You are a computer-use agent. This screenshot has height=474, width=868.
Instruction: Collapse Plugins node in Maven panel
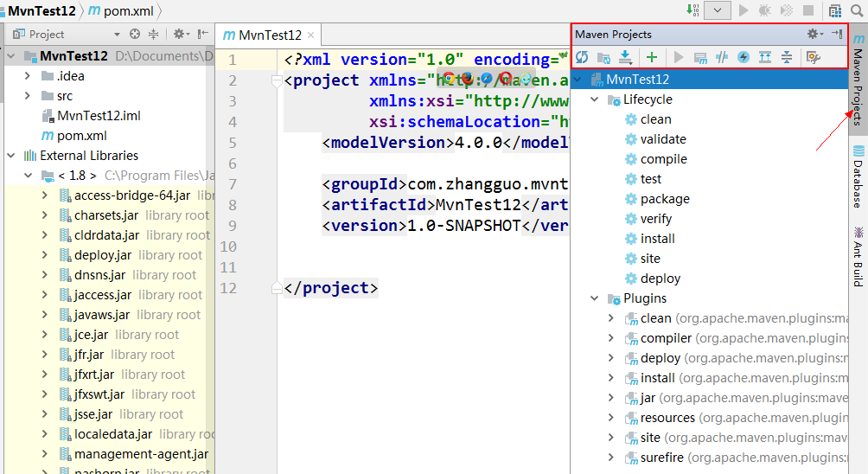(595, 298)
